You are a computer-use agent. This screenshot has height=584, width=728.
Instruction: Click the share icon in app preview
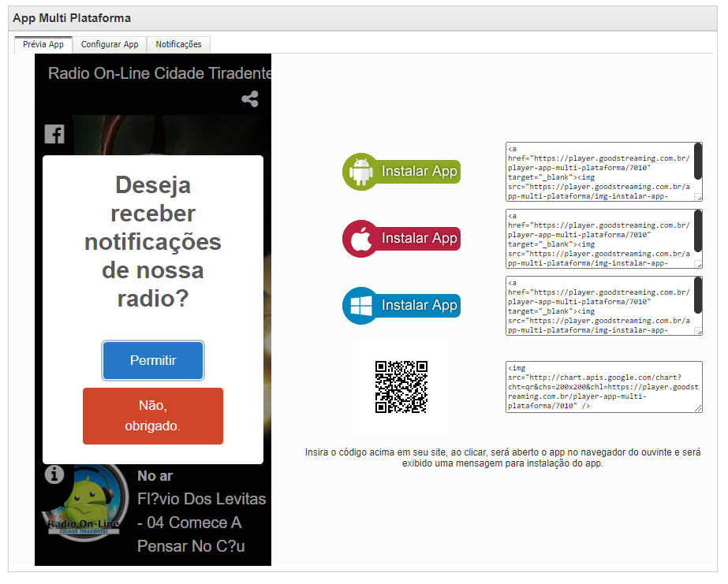[x=250, y=99]
